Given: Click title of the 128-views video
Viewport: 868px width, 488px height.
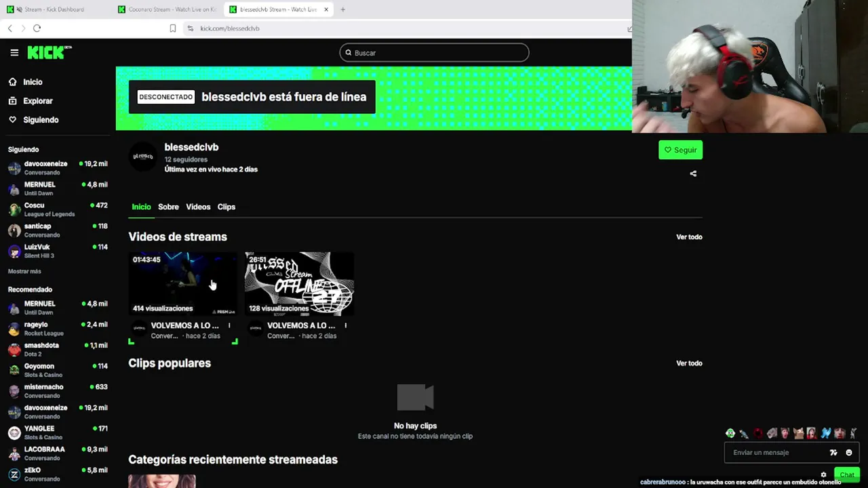Looking at the screenshot, I should point(301,326).
